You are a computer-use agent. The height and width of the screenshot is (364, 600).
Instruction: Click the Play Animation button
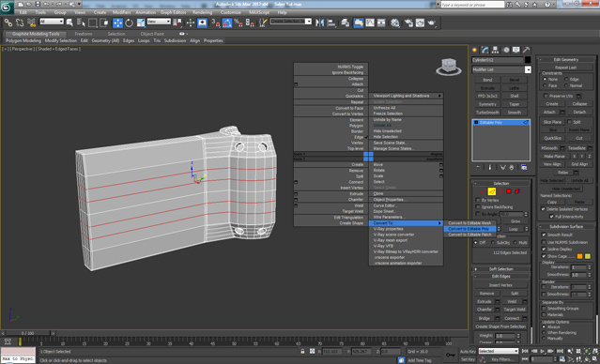tap(542, 351)
